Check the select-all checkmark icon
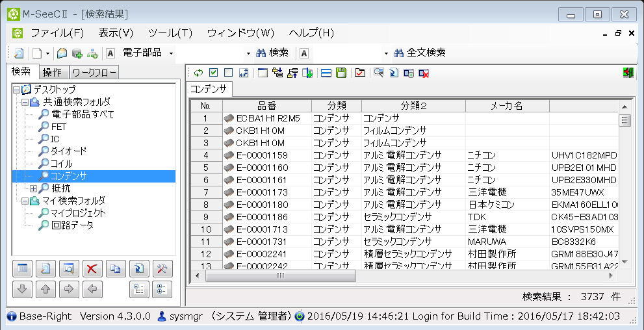 coord(213,73)
